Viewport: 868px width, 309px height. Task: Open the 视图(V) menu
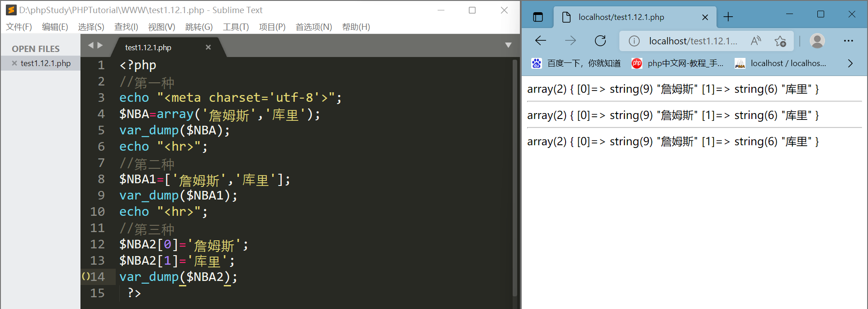pos(161,27)
